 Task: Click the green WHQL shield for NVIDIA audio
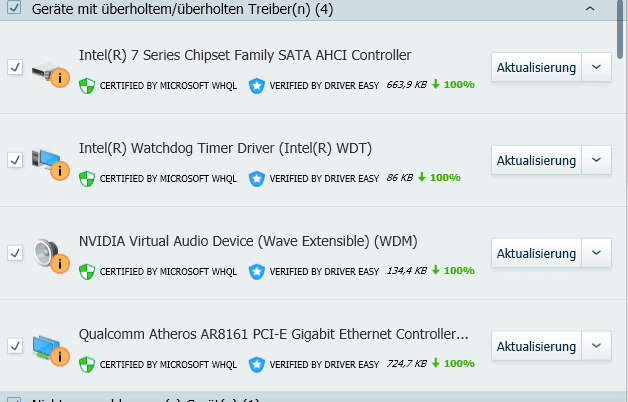click(x=87, y=271)
